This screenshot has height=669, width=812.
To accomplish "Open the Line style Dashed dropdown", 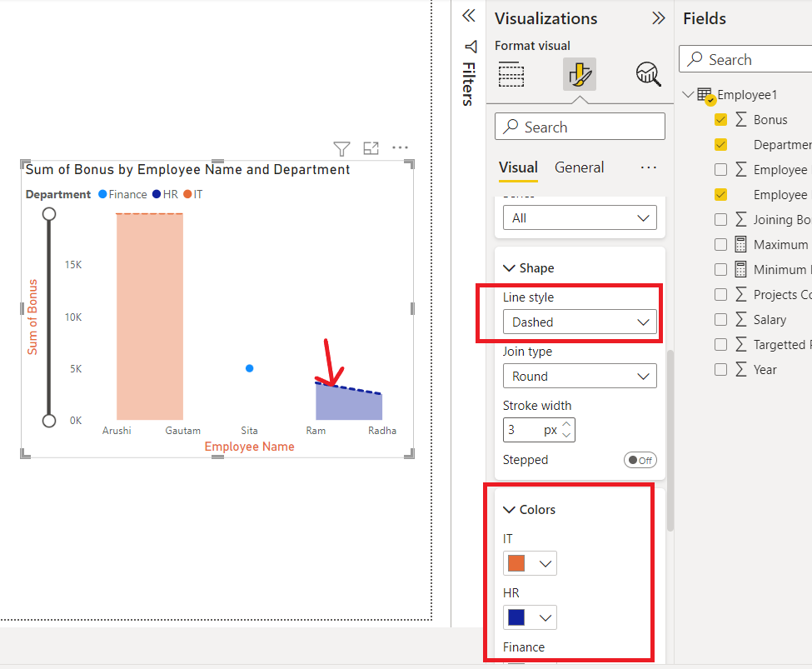I will (x=580, y=322).
